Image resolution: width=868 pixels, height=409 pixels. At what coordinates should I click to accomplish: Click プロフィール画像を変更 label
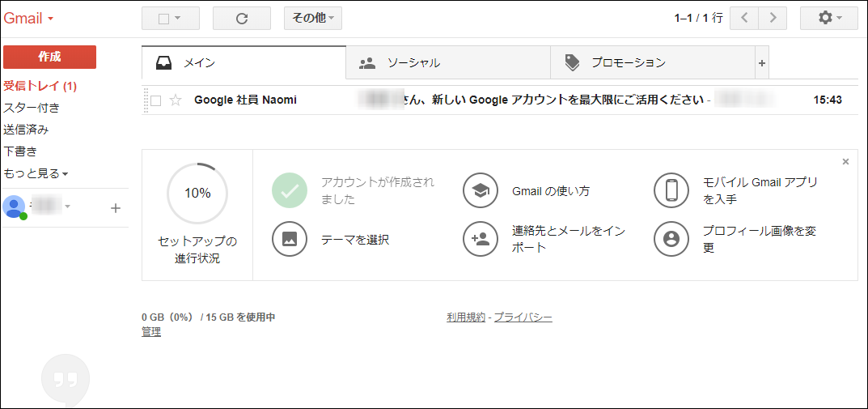click(x=760, y=239)
